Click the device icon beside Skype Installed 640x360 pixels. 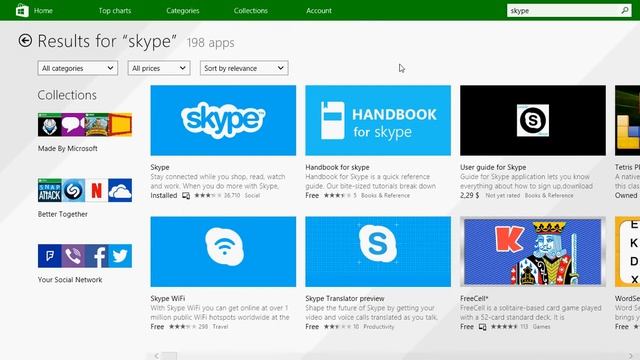[x=186, y=196]
